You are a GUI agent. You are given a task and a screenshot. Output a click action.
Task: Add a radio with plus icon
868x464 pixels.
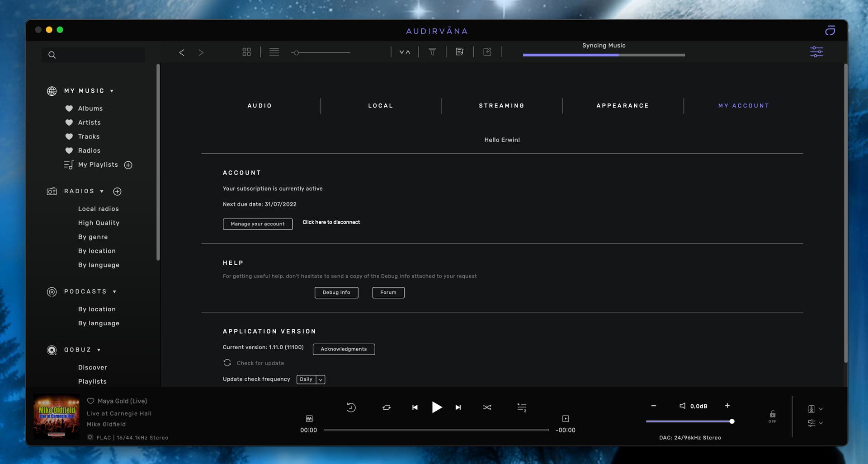coord(117,192)
